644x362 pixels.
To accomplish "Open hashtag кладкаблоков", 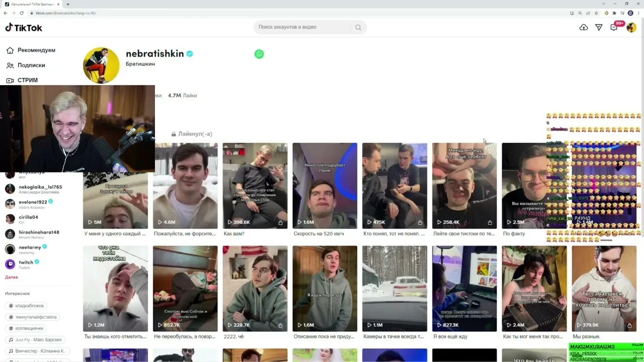I will coord(27,306).
